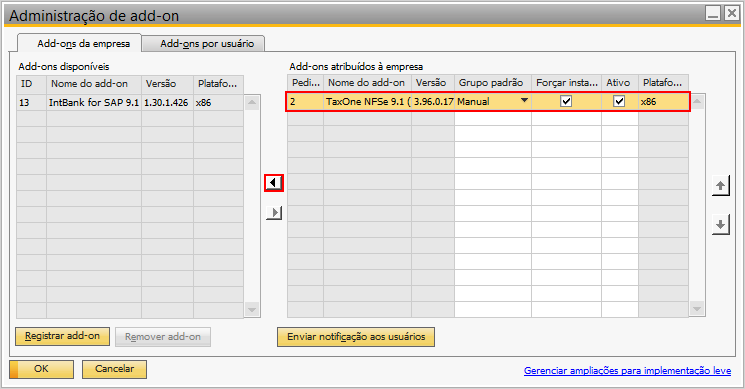Click Versão header in assigned add-ons table

point(433,83)
